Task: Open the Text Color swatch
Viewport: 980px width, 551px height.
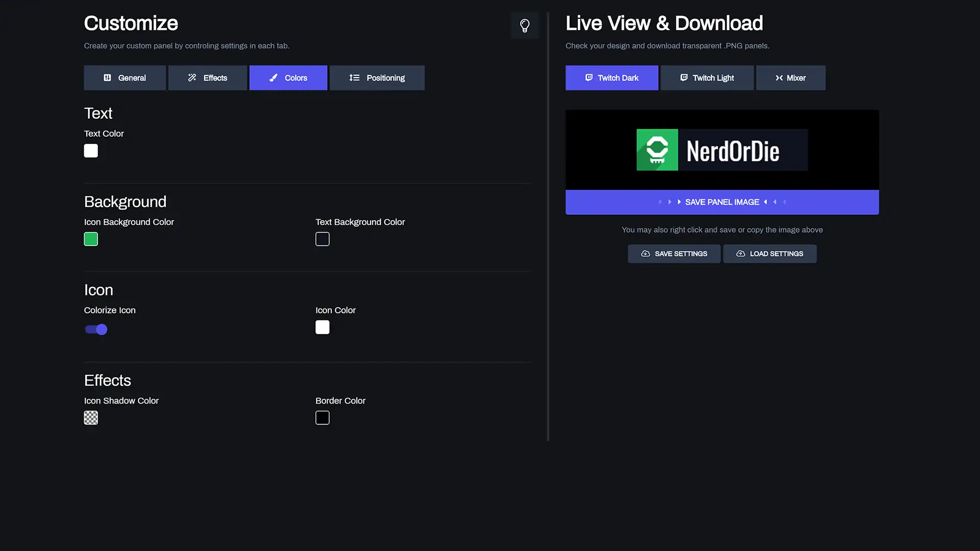Action: tap(91, 151)
